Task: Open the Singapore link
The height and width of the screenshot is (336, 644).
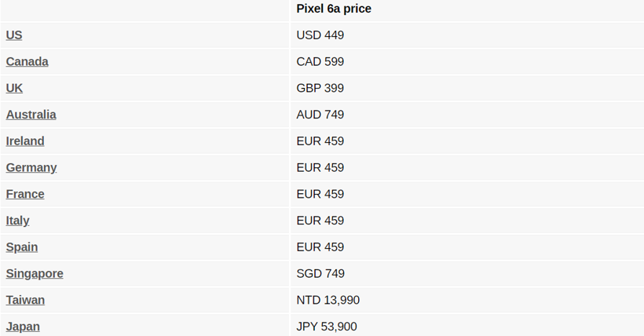Action: (x=35, y=274)
